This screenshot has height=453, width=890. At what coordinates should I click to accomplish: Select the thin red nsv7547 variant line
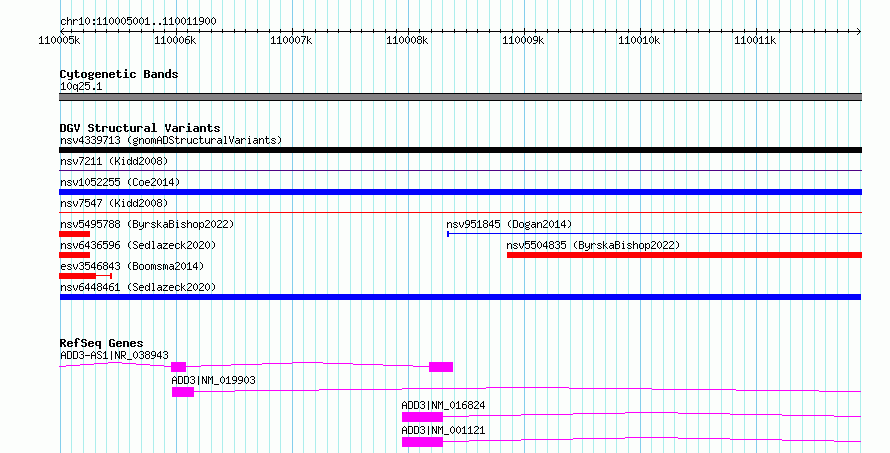tap(460, 212)
